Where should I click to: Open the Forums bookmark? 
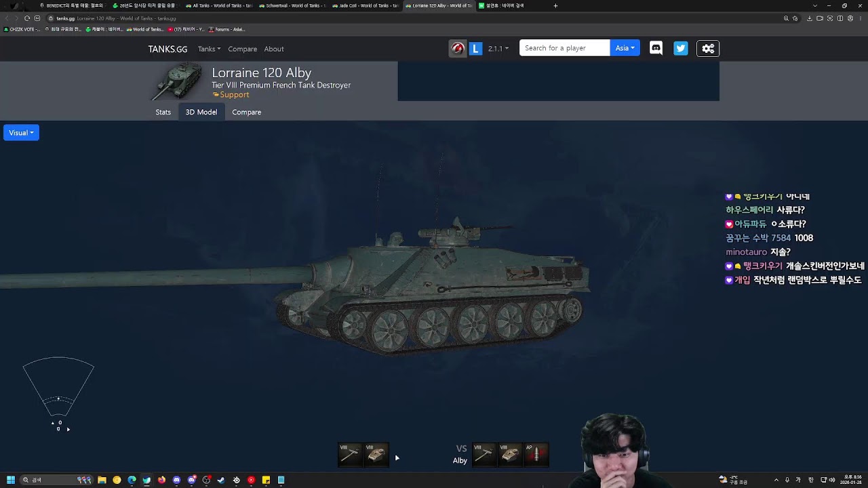tap(227, 29)
